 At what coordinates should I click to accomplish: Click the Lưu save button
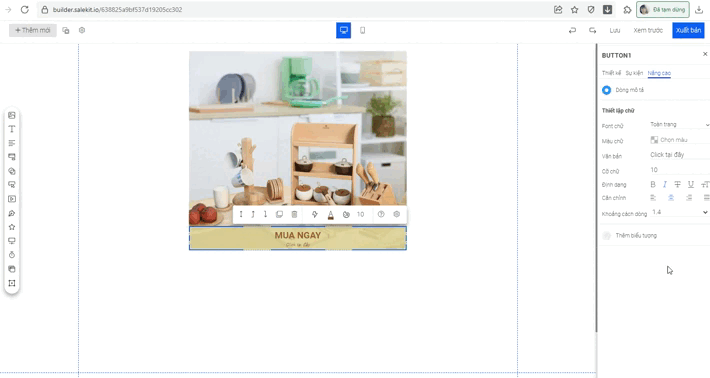[614, 30]
